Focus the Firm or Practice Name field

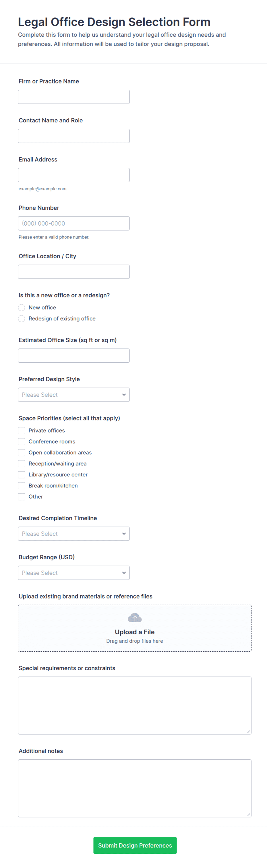(74, 97)
